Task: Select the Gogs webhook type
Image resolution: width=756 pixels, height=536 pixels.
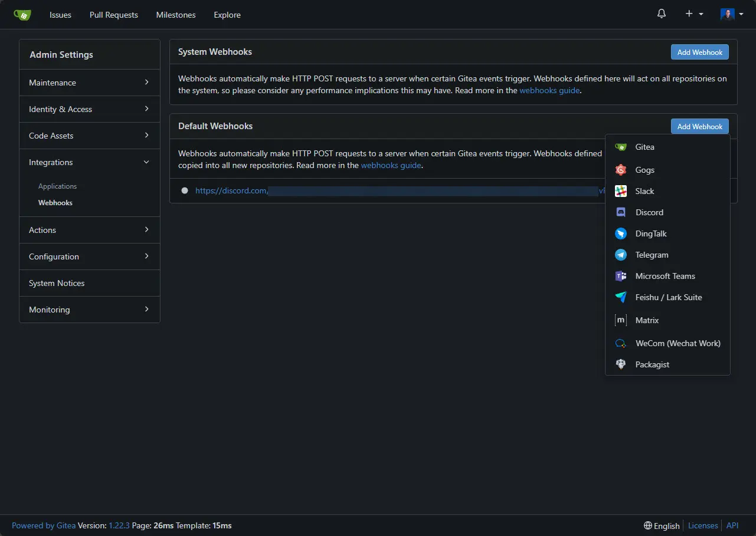Action: pos(644,170)
